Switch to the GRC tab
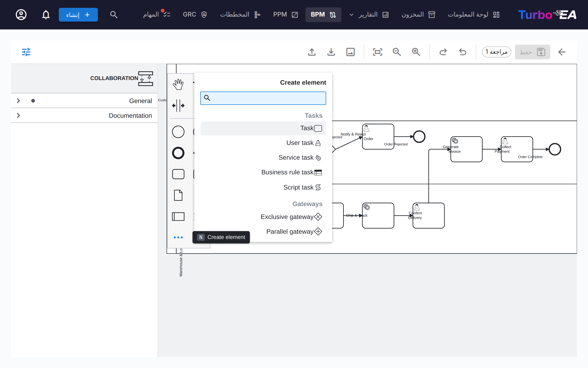This screenshot has width=588, height=368. click(x=195, y=14)
